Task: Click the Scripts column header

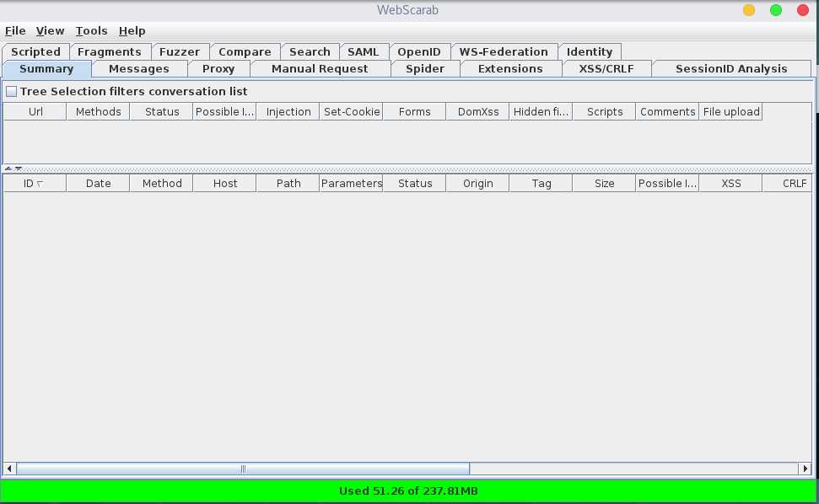Action: tap(604, 111)
